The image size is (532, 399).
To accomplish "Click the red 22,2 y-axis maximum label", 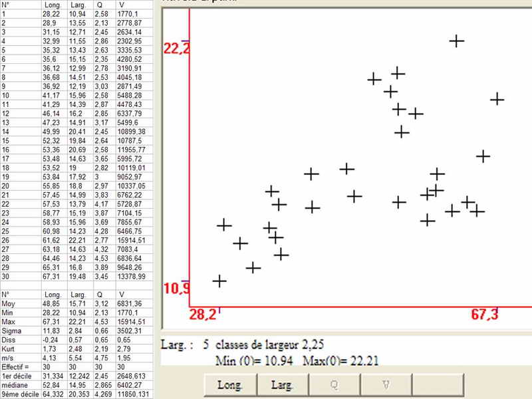I will click(176, 49).
